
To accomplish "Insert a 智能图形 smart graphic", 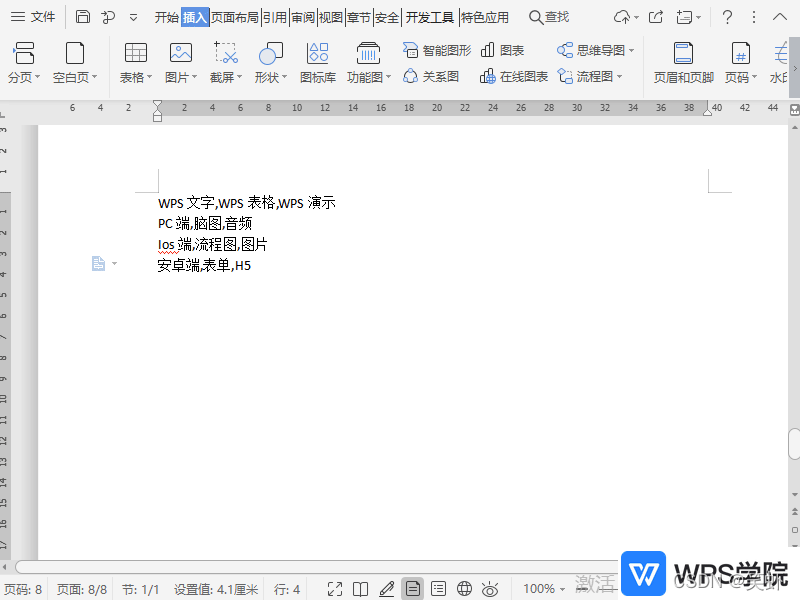I will [x=437, y=50].
